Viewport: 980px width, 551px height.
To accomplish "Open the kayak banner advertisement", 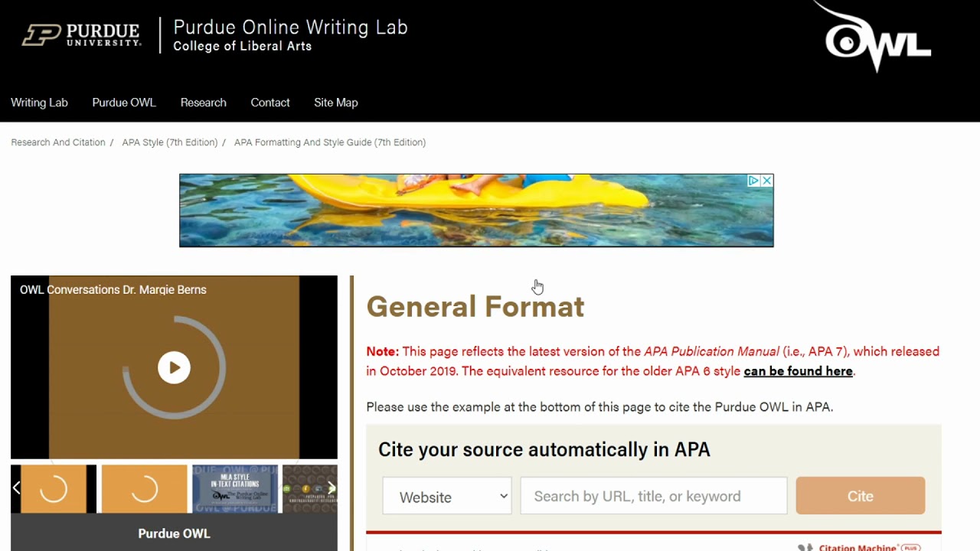I will pyautogui.click(x=476, y=210).
